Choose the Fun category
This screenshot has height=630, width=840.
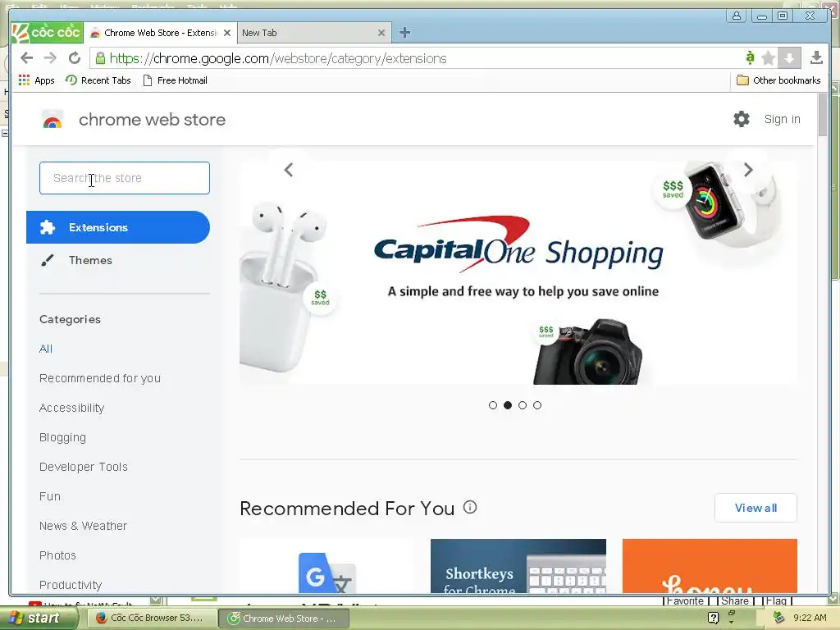50,496
